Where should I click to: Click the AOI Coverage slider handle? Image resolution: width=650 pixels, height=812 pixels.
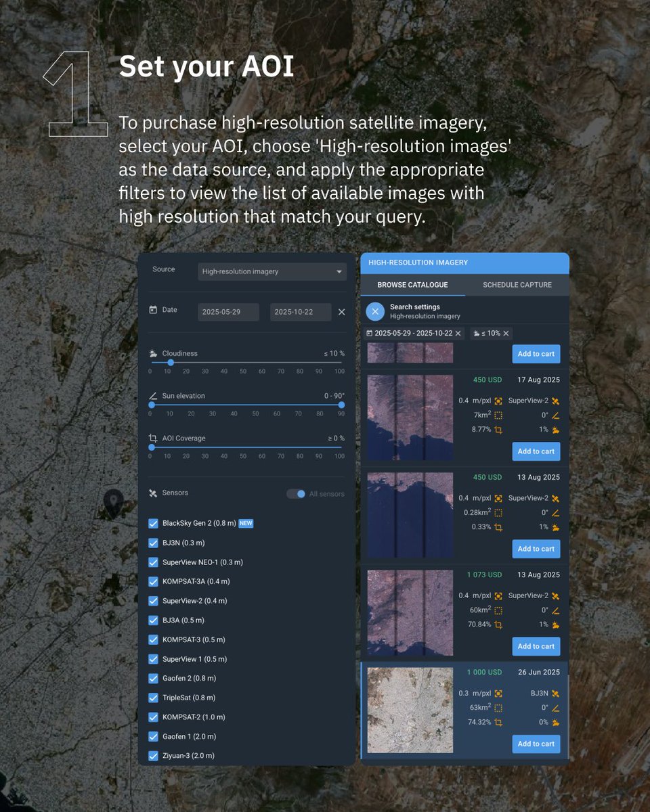[152, 447]
